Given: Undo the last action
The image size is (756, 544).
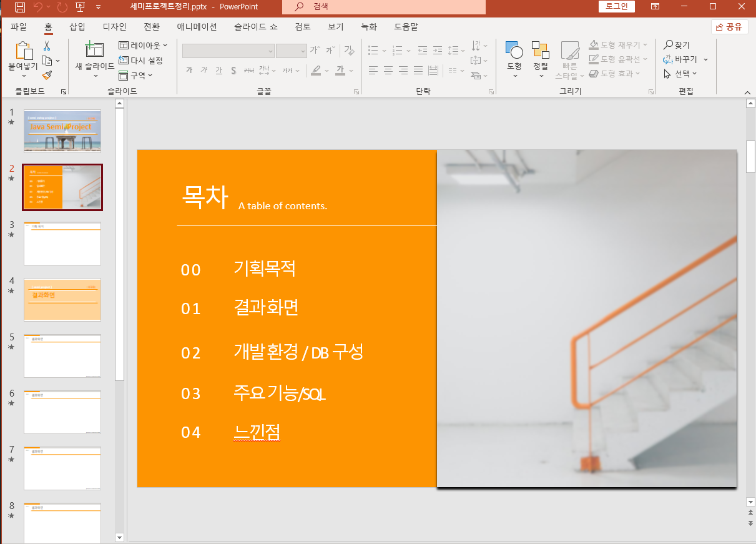Looking at the screenshot, I should tap(38, 7).
